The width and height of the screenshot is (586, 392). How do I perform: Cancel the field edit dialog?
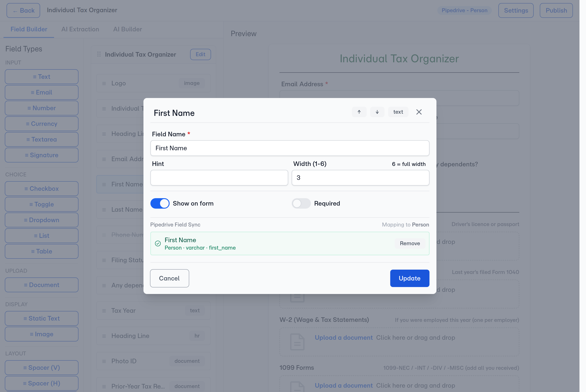click(169, 278)
